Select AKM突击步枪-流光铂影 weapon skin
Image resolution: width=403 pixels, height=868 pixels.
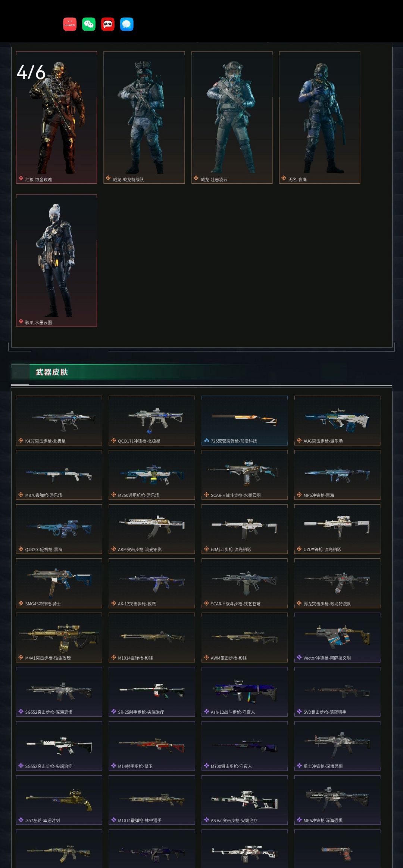click(152, 529)
